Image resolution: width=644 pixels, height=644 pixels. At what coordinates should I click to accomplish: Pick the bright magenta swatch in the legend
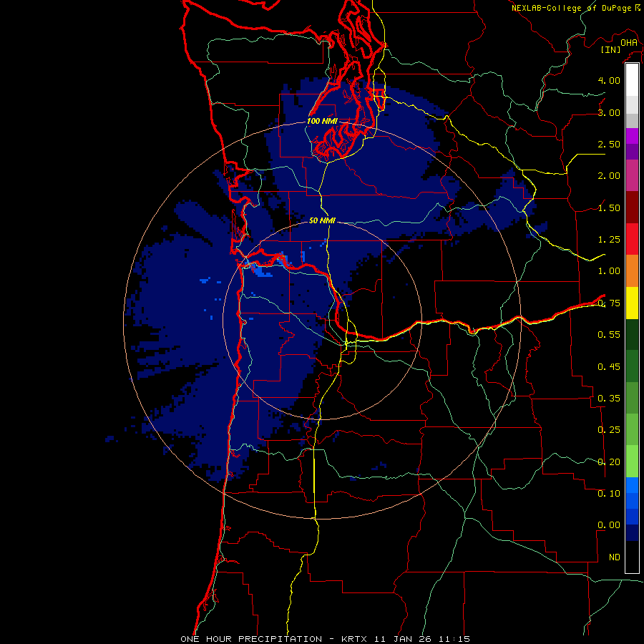point(632,136)
